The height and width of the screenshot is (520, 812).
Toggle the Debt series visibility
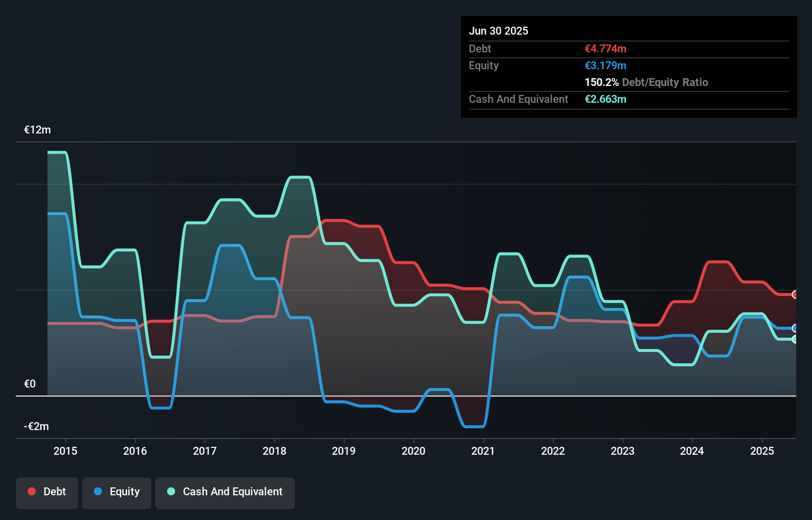[47, 492]
